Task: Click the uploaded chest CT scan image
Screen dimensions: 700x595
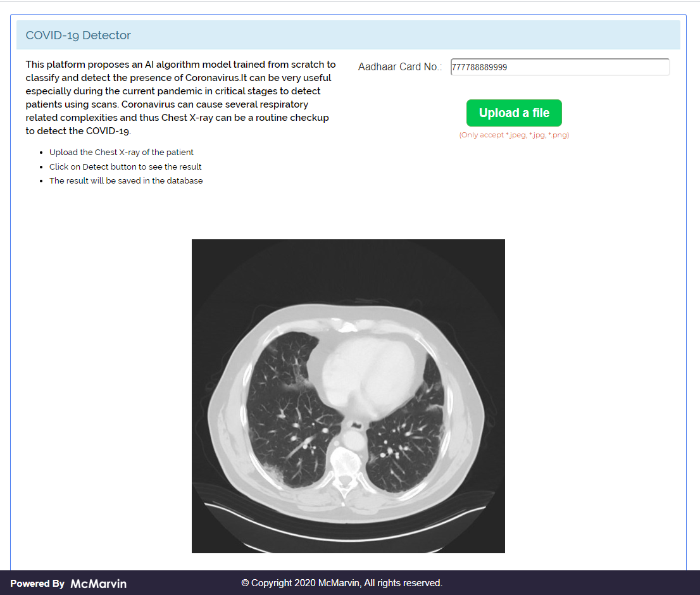Action: [x=348, y=396]
